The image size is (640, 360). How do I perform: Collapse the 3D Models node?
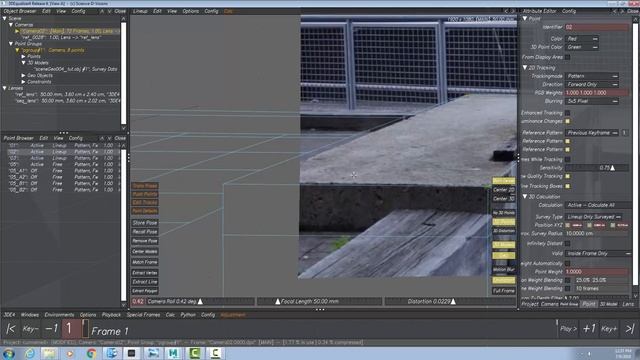coord(23,63)
